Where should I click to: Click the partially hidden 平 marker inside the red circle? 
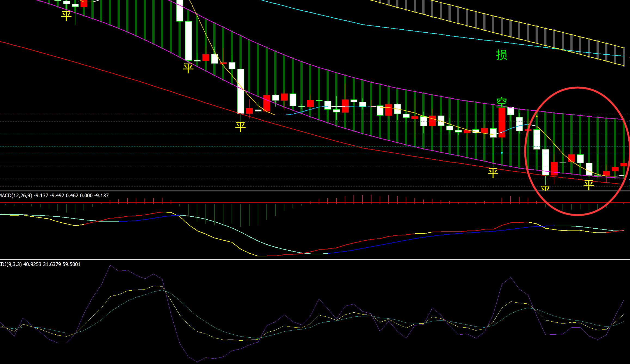(x=545, y=188)
